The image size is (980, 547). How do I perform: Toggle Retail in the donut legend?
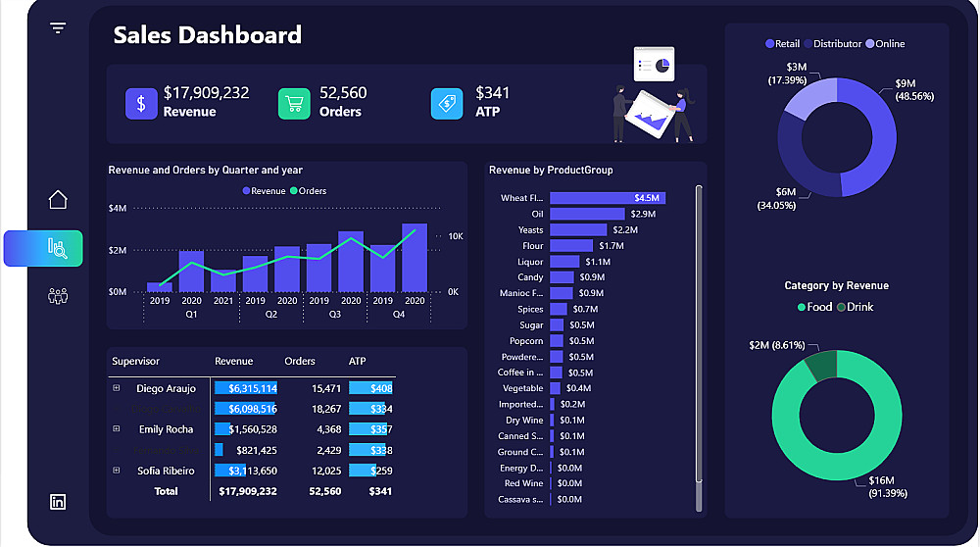tap(782, 44)
